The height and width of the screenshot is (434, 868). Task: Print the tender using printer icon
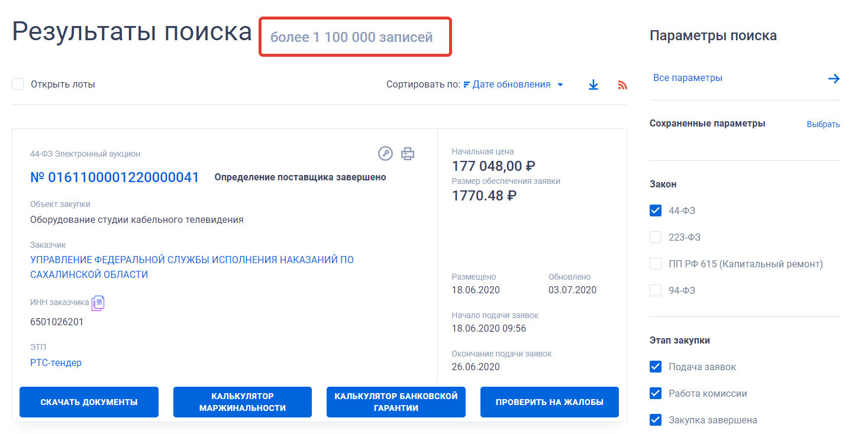[x=408, y=154]
